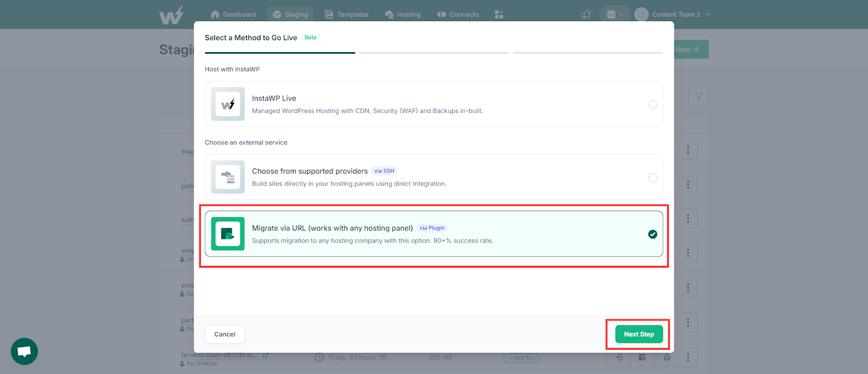
Task: Click the InstaWP logo in the header
Action: [x=171, y=15]
